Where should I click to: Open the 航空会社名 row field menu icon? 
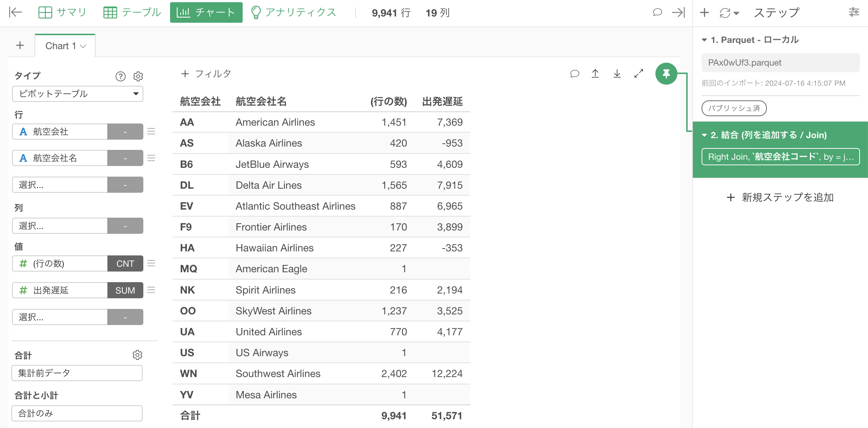point(151,158)
